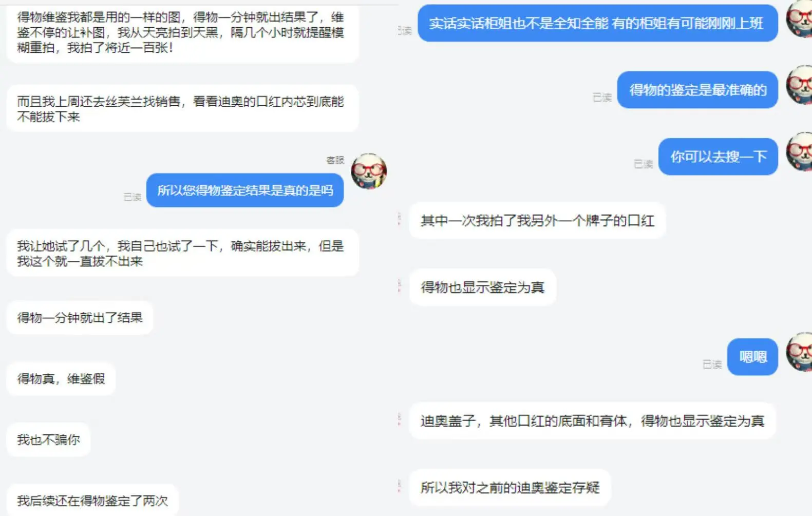Select message 得物一分钟就出了结果
Image resolution: width=812 pixels, height=516 pixels.
[x=80, y=318]
